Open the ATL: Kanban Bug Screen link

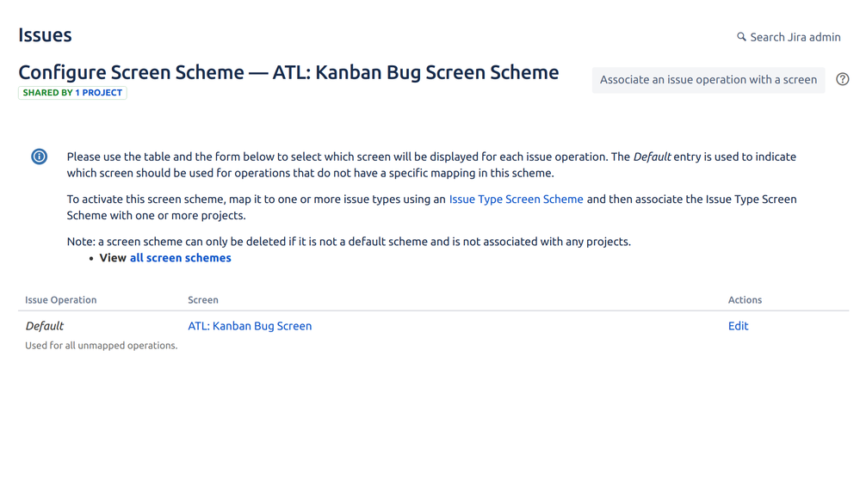[x=250, y=326]
